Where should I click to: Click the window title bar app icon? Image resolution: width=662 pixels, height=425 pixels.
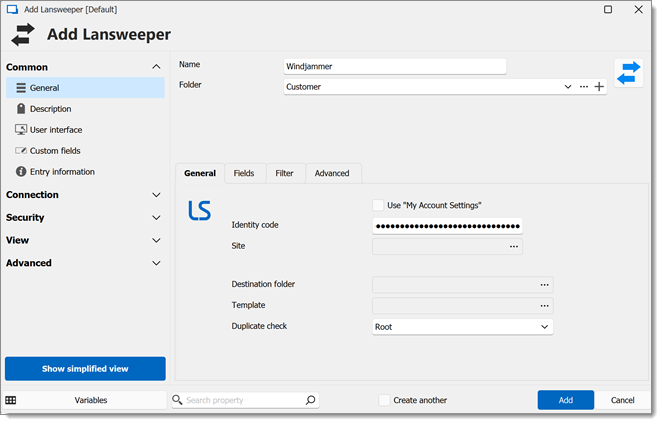click(12, 9)
